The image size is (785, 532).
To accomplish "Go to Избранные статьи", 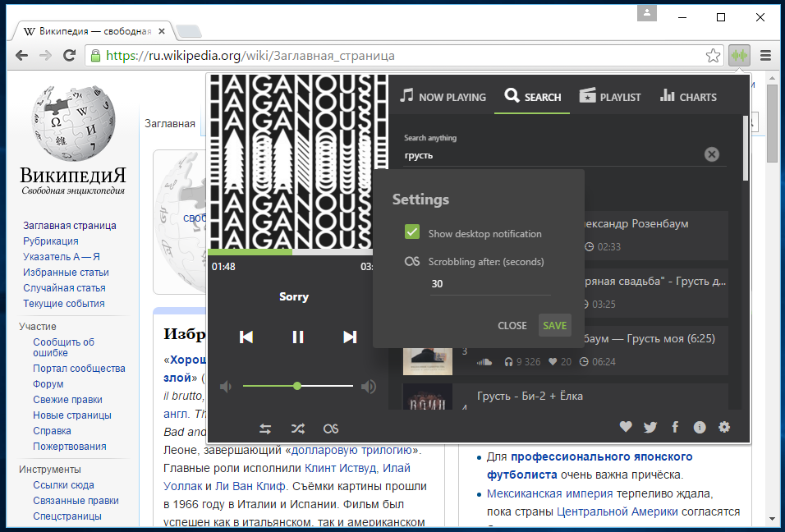I will pyautogui.click(x=66, y=273).
